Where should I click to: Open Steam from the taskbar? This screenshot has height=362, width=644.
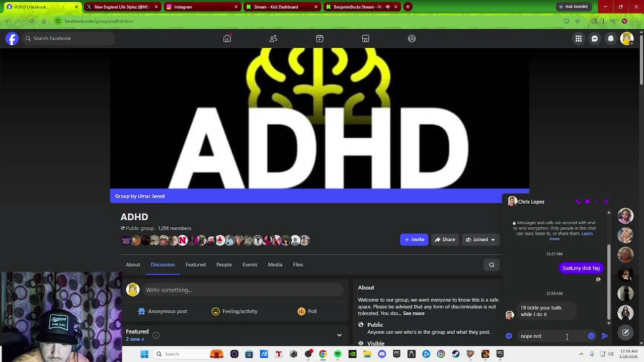tap(455, 354)
